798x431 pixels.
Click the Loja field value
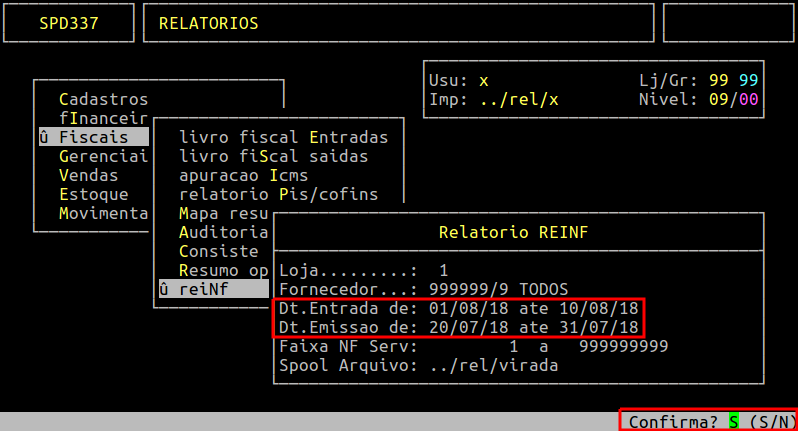click(x=443, y=270)
